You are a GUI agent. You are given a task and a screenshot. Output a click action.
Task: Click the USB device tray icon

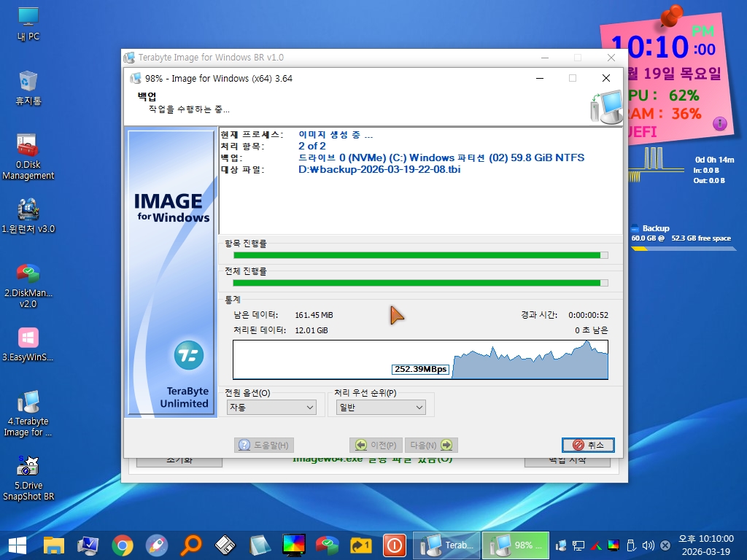pyautogui.click(x=631, y=545)
